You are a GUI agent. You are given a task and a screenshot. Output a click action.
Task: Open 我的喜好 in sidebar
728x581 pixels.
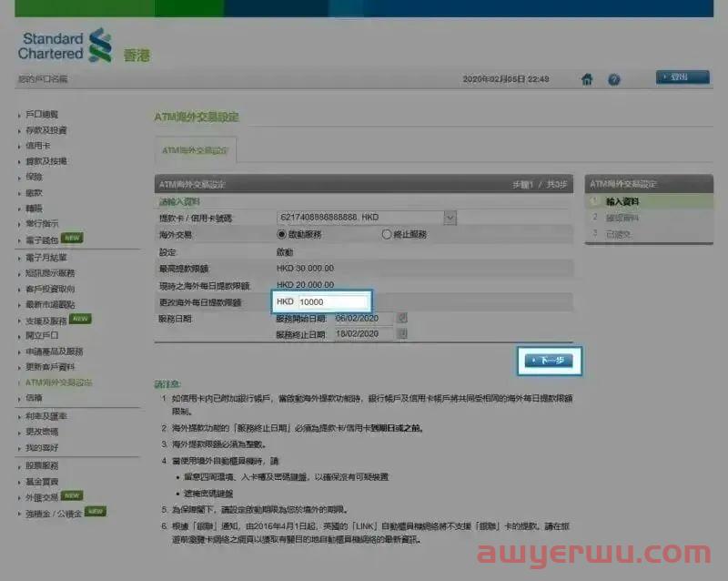[x=42, y=448]
